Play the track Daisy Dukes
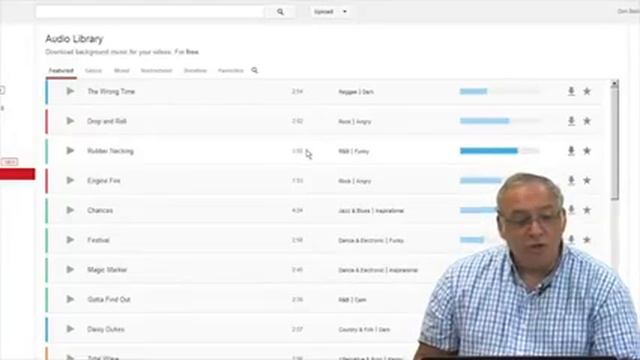Screen dimensions: 640x360 [x=70, y=329]
